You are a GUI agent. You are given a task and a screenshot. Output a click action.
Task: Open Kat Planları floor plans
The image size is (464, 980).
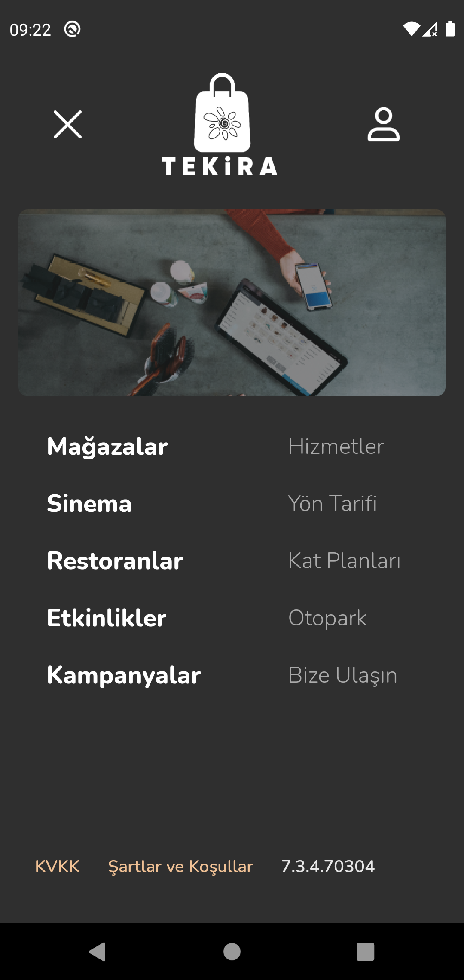[x=344, y=561]
